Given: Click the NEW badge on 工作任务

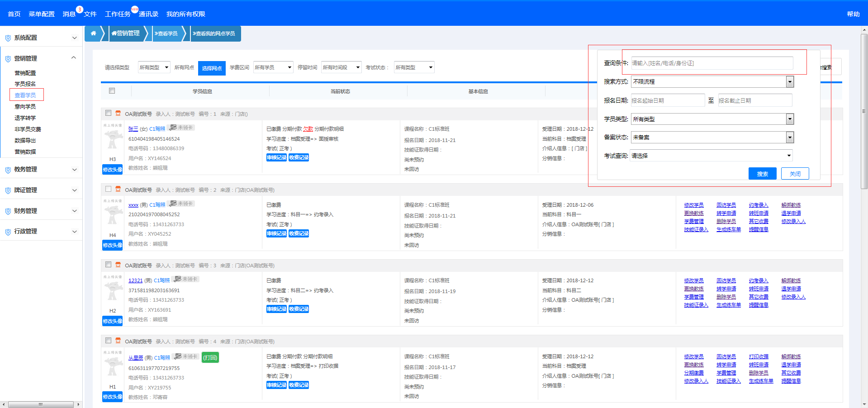Looking at the screenshot, I should pyautogui.click(x=135, y=9).
